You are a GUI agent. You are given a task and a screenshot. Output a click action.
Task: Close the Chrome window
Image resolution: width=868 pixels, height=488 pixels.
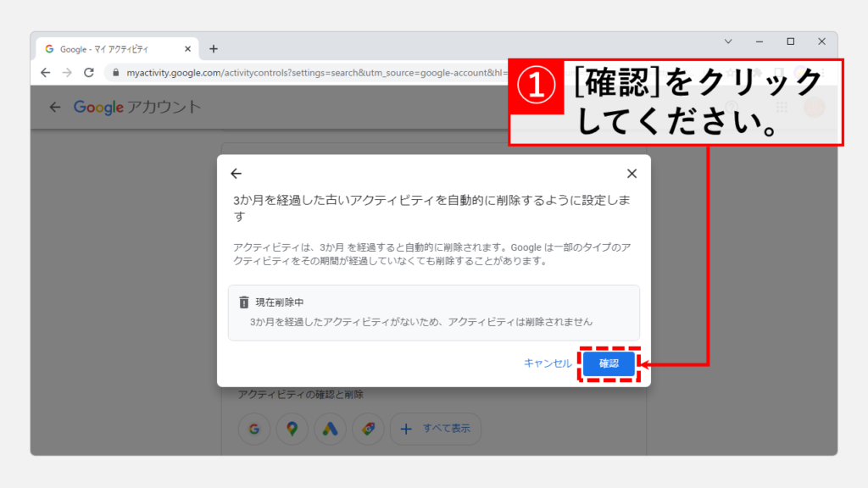(x=821, y=42)
